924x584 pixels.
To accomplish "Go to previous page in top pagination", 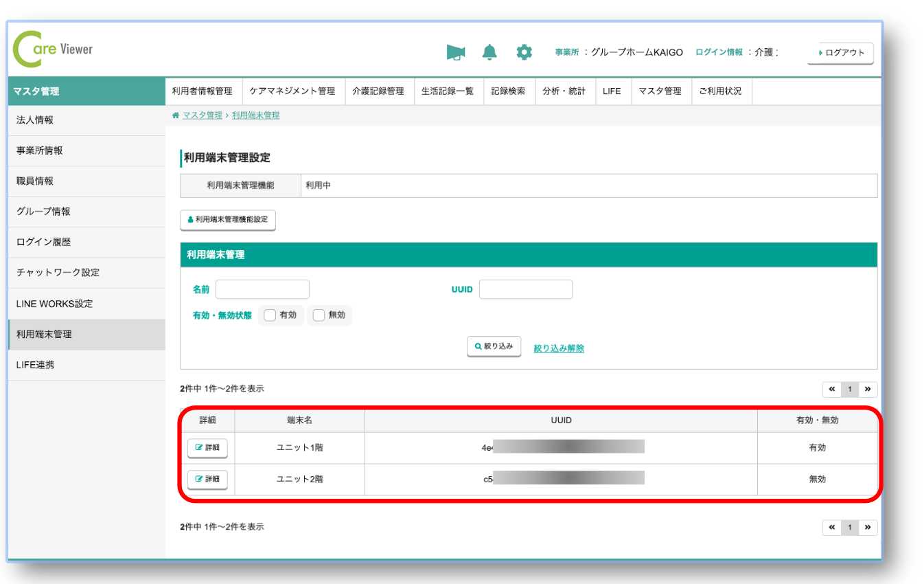I will (831, 390).
